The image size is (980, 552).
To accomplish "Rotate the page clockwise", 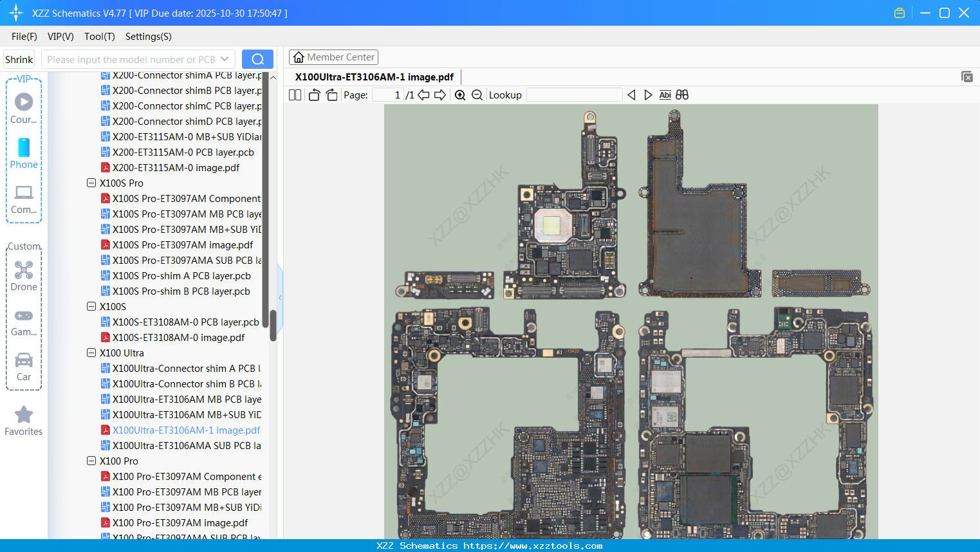I will pyautogui.click(x=331, y=95).
